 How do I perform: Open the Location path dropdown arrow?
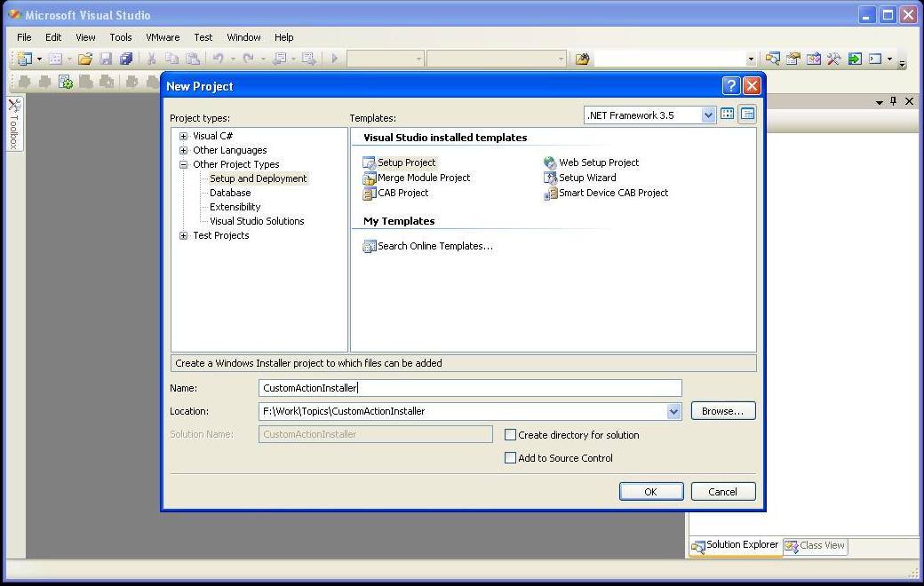[x=673, y=411]
